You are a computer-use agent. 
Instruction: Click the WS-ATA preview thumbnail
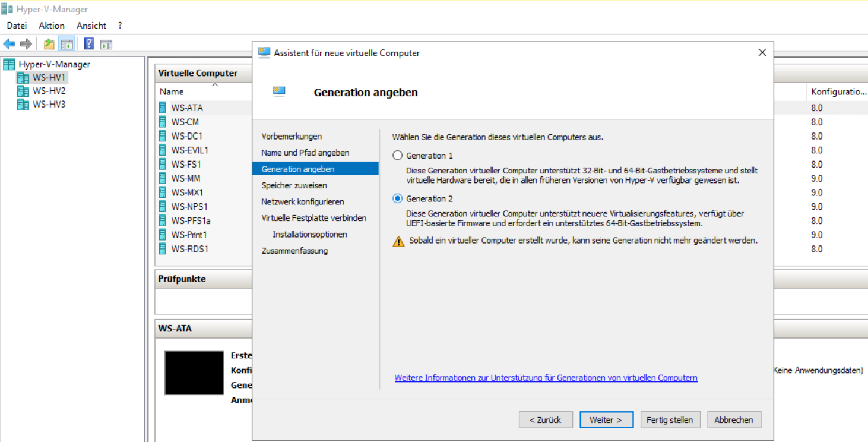click(x=194, y=372)
